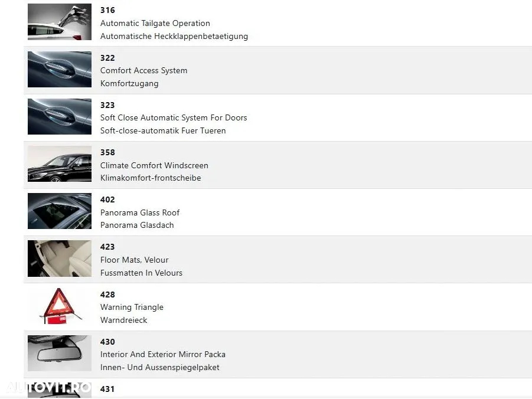The width and height of the screenshot is (532, 399).
Task: Open the Panorama Glass Roof thumbnail
Action: tap(60, 211)
